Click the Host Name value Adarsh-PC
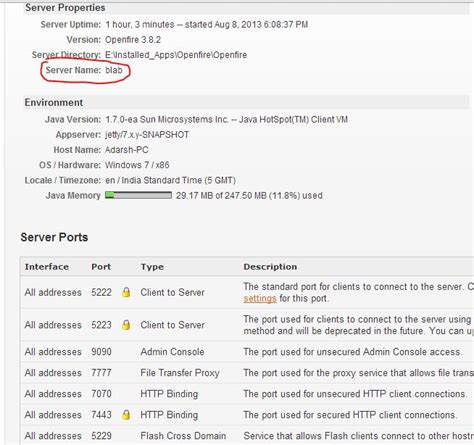The width and height of the screenshot is (474, 445). click(127, 150)
